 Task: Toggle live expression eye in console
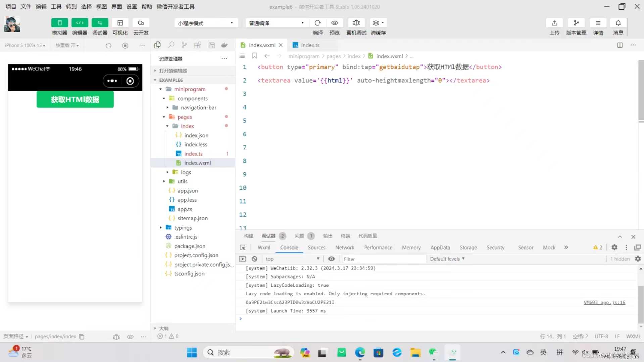click(x=331, y=259)
